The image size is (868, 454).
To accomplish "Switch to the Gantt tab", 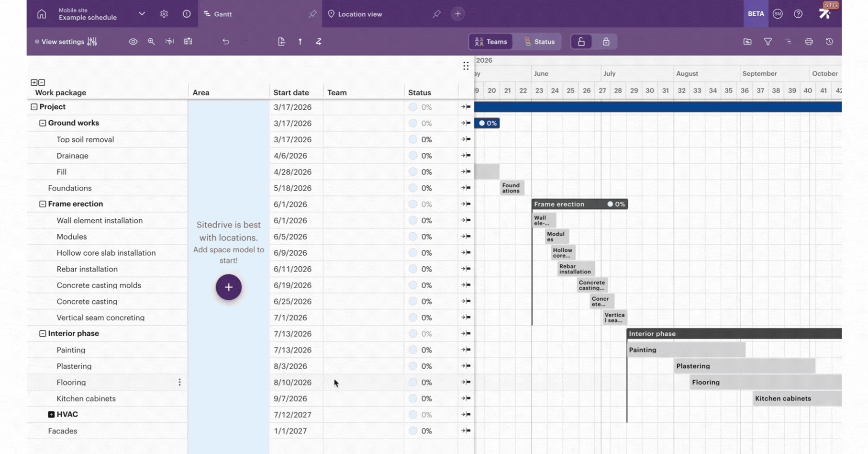I will (x=223, y=14).
